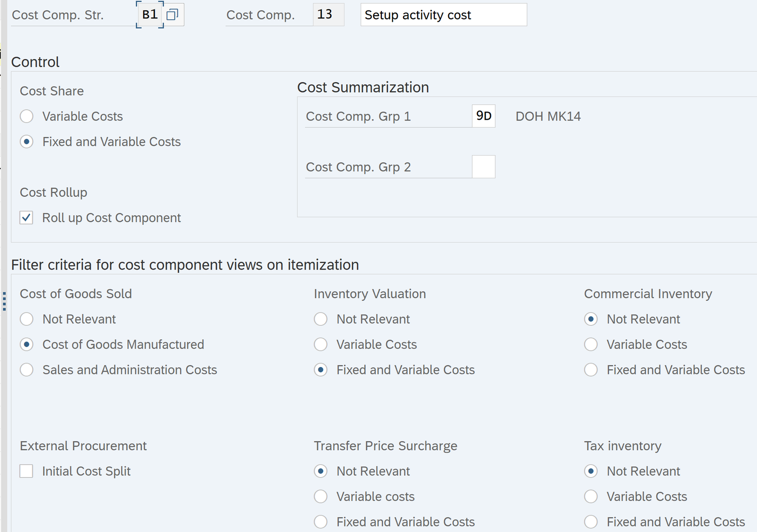Image resolution: width=757 pixels, height=532 pixels.
Task: Select Cost of Goods Manufactured option
Action: (27, 345)
